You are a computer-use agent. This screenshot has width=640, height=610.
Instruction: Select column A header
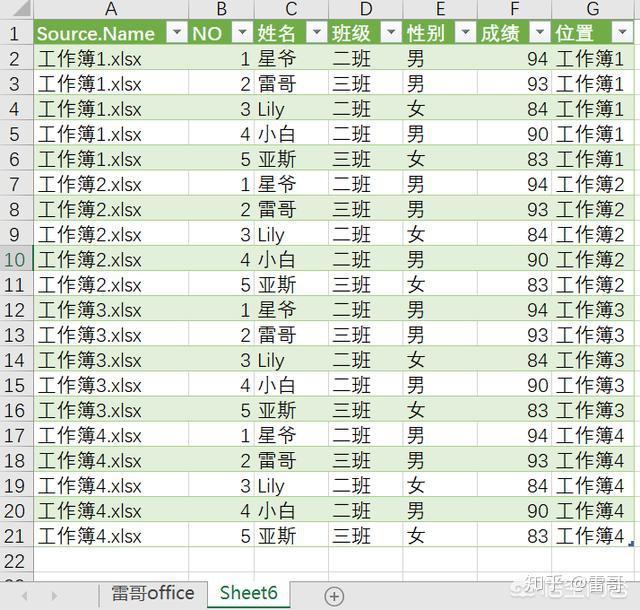[x=111, y=9]
